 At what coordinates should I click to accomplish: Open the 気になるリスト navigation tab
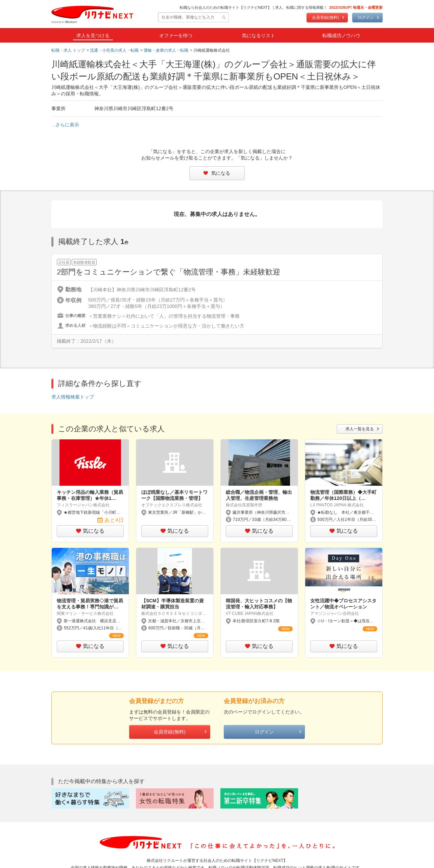coord(258,35)
